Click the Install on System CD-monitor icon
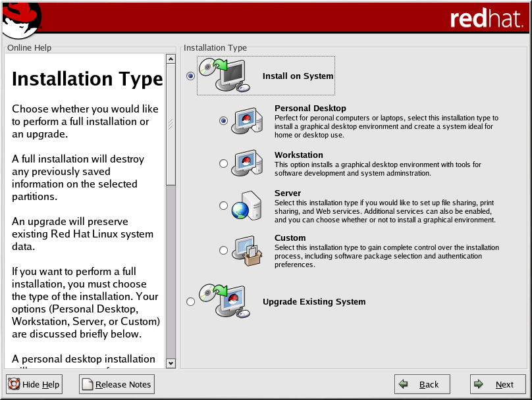This screenshot has height=400, width=532. 224,76
